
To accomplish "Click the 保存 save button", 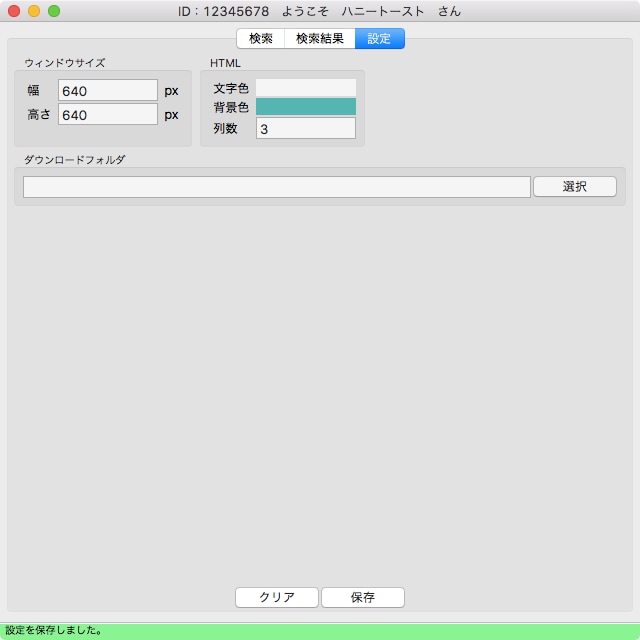I will [x=363, y=597].
